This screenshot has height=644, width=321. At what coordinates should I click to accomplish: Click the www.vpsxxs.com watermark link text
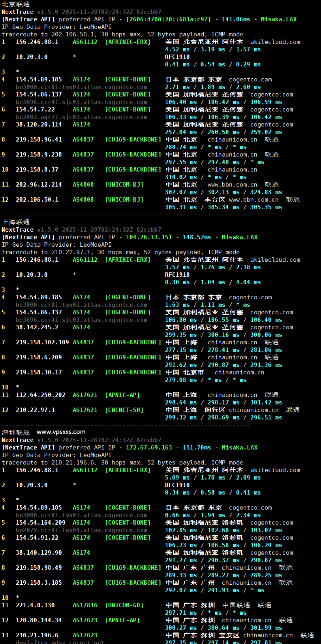point(61,432)
